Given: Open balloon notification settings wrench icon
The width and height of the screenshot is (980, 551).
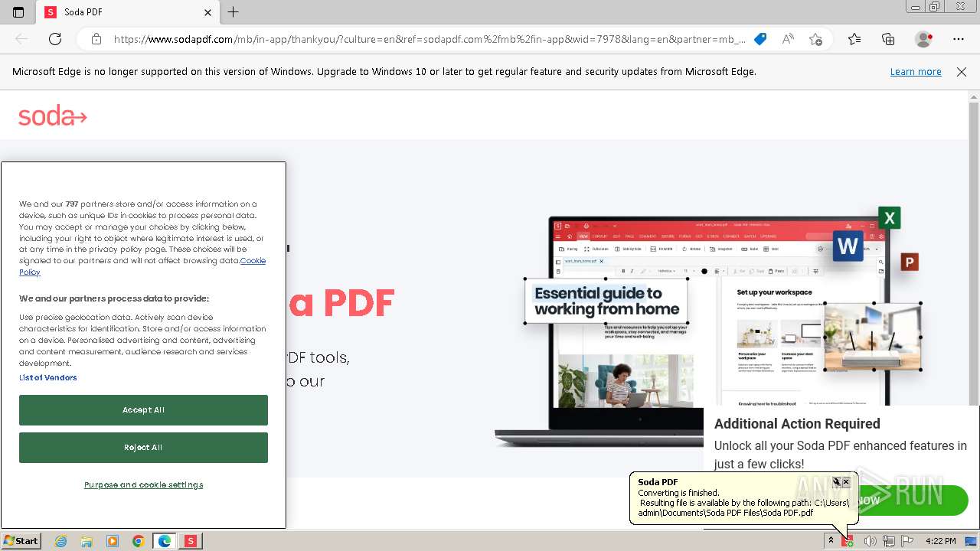Looking at the screenshot, I should pos(836,482).
